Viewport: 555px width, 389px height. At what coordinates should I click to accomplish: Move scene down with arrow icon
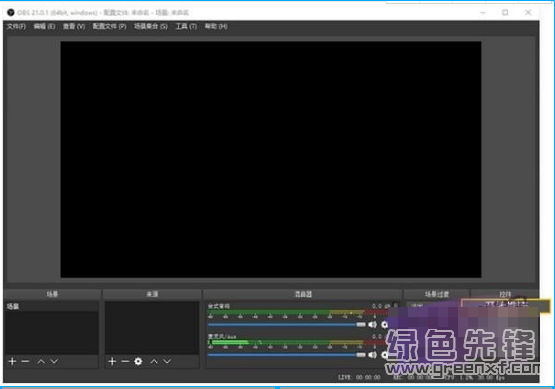point(54,361)
